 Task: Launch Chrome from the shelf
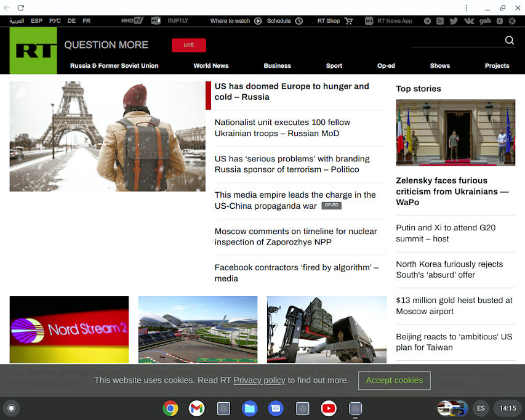pyautogui.click(x=170, y=408)
